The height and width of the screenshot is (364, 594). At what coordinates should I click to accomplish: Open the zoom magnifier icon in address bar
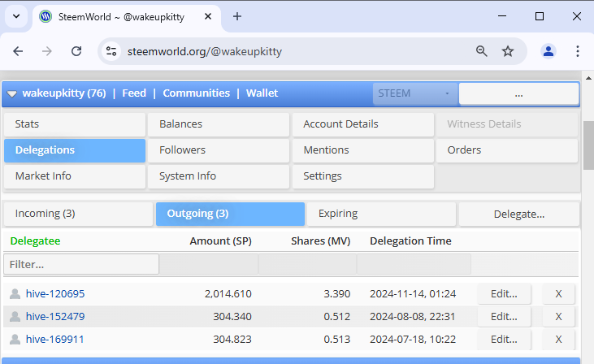482,51
